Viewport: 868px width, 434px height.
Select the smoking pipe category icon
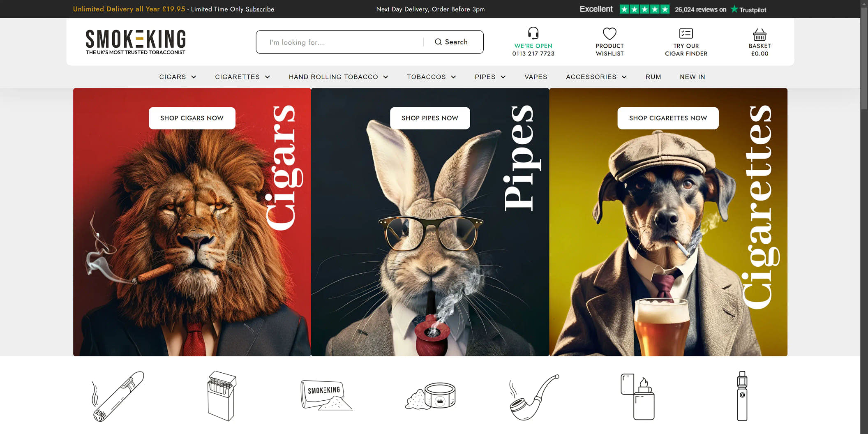click(x=533, y=397)
